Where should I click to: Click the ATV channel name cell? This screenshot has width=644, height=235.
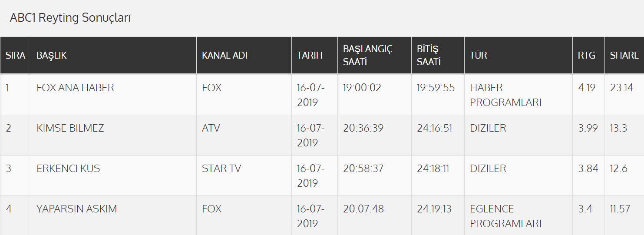click(211, 128)
